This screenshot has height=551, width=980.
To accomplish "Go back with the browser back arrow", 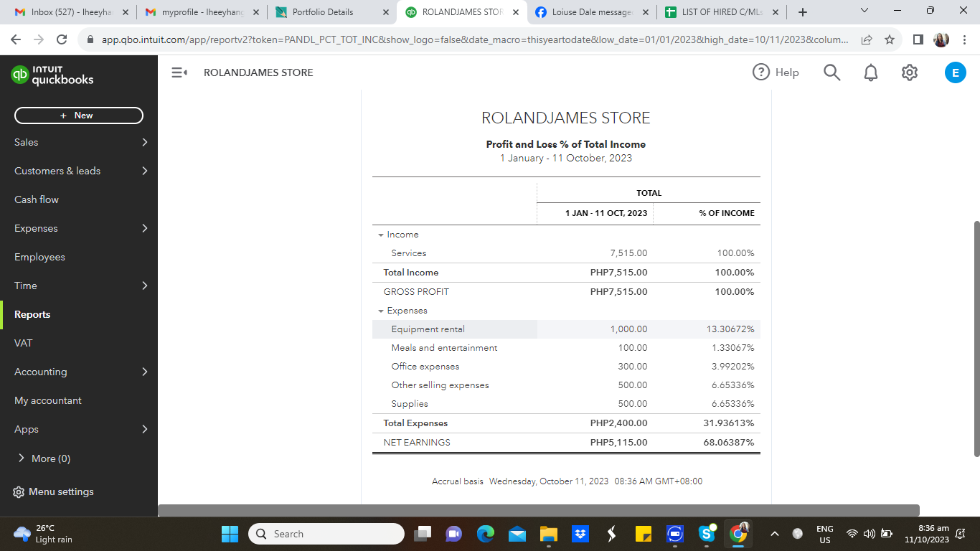I will 17,39.
